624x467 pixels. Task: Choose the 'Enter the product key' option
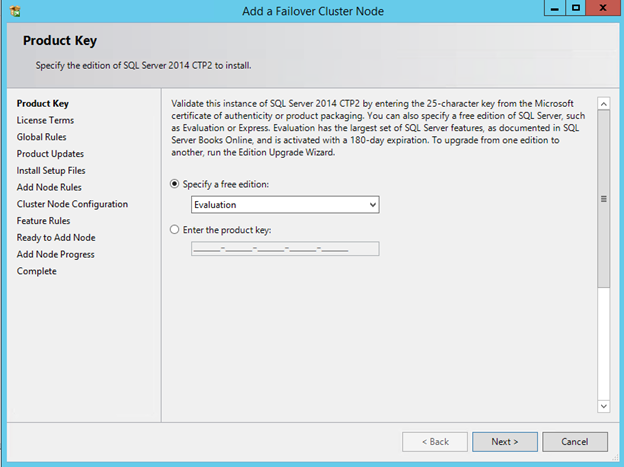point(176,229)
